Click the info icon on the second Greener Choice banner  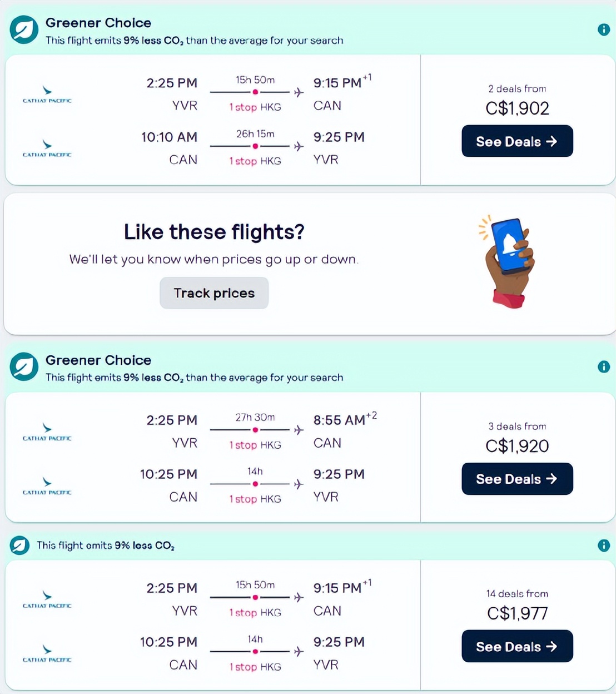604,367
